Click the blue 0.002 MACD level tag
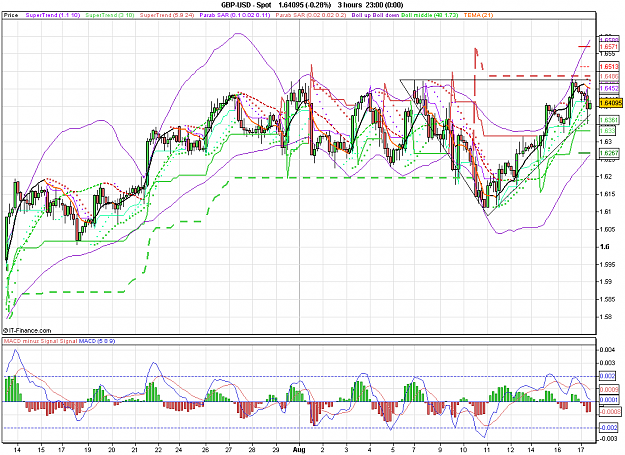Image resolution: width=625 pixels, height=455 pixels. [608, 376]
